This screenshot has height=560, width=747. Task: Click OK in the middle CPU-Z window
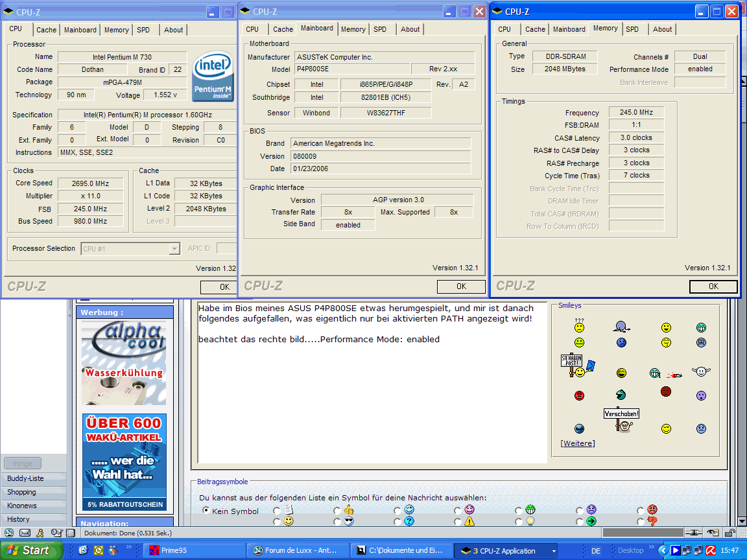[x=461, y=286]
